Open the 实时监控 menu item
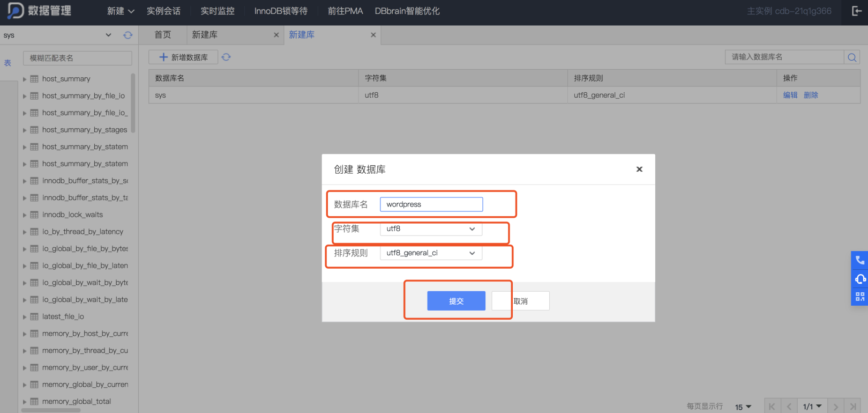The width and height of the screenshot is (868, 413). click(218, 11)
